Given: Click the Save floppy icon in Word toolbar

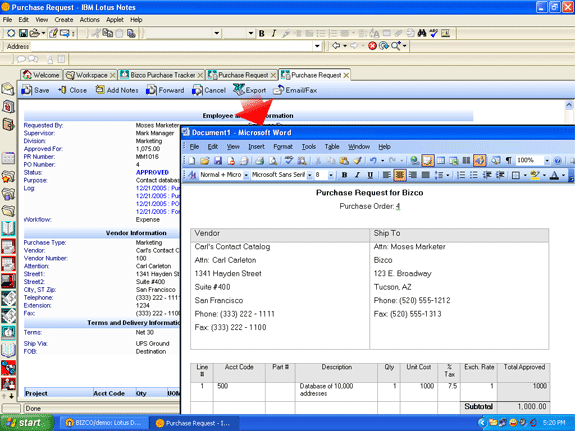Looking at the screenshot, I should [218, 160].
